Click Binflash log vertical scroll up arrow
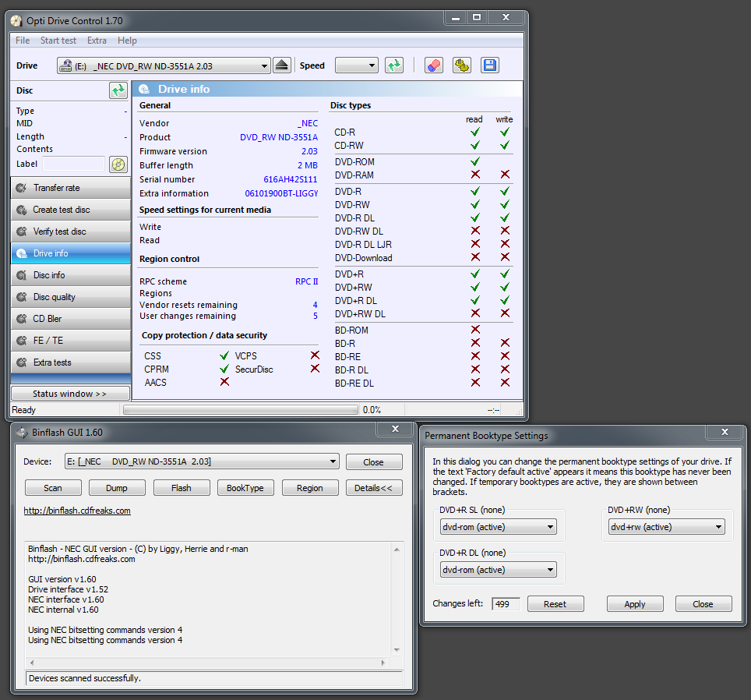751x700 pixels. [397, 550]
